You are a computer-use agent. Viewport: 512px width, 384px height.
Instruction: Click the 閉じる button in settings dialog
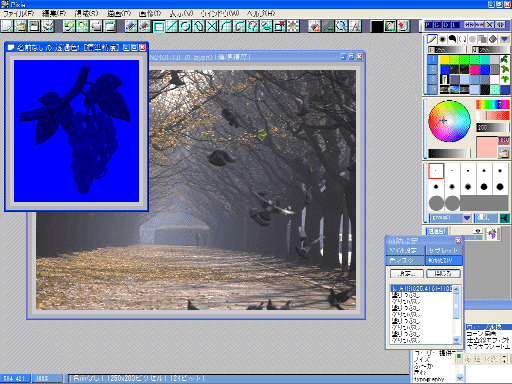(x=444, y=274)
